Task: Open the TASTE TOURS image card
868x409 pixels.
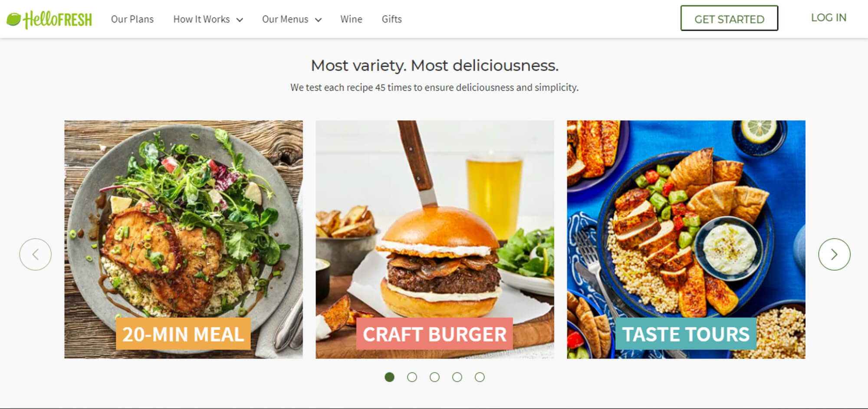Action: (686, 239)
